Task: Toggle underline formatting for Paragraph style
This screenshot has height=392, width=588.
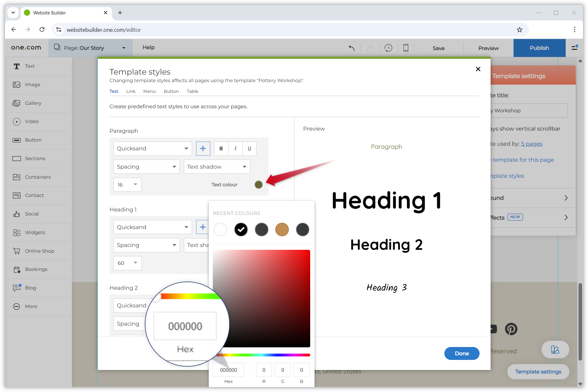Action: pos(249,148)
